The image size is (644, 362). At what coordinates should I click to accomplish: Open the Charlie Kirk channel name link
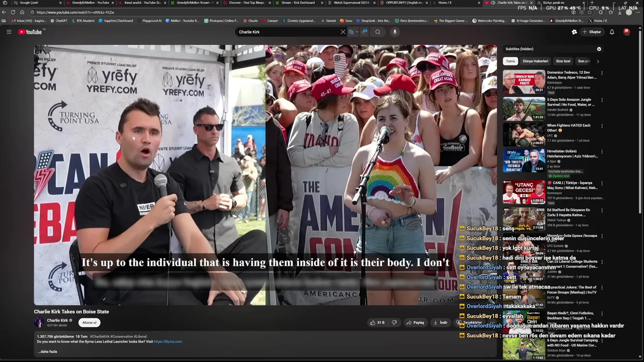click(57, 320)
